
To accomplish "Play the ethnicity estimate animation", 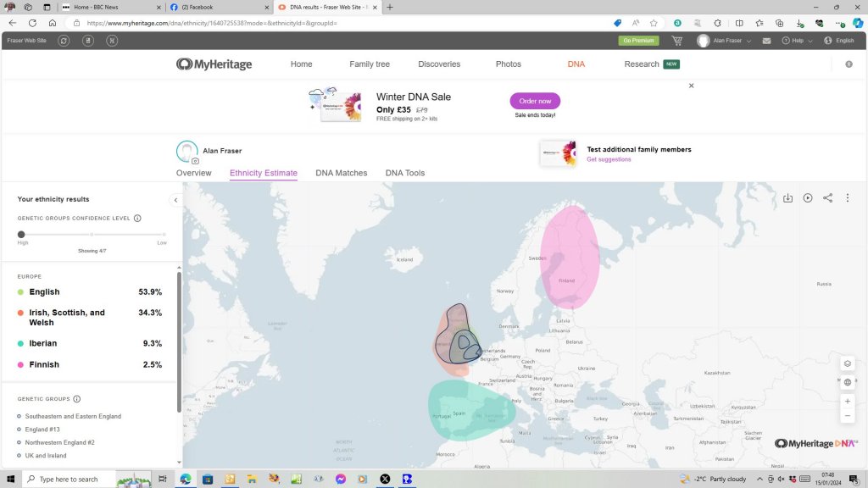I will click(808, 198).
